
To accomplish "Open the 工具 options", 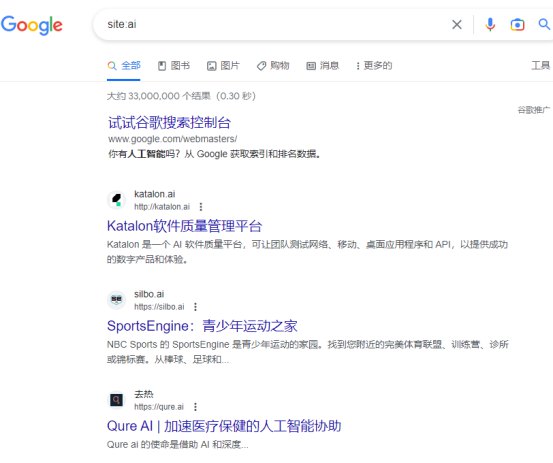I will (541, 66).
